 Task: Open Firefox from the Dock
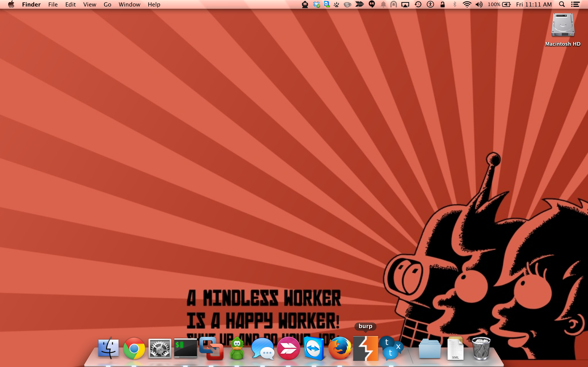pyautogui.click(x=340, y=349)
